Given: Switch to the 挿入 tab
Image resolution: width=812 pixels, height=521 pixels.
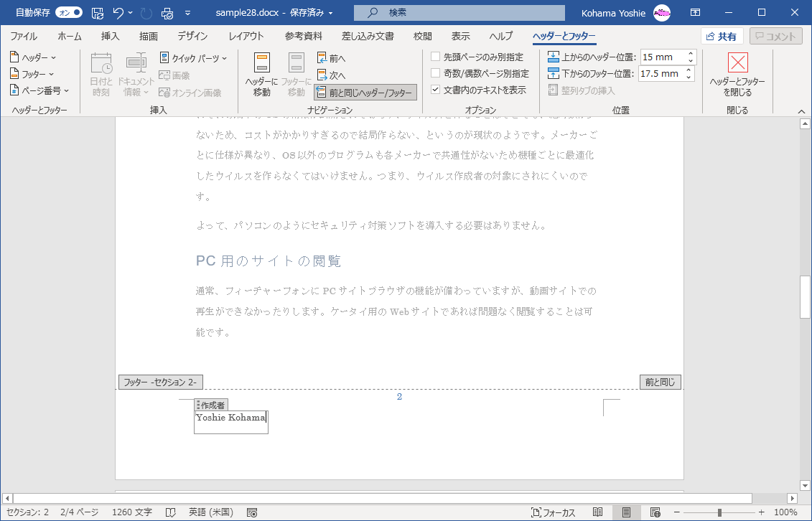Looking at the screenshot, I should click(110, 36).
